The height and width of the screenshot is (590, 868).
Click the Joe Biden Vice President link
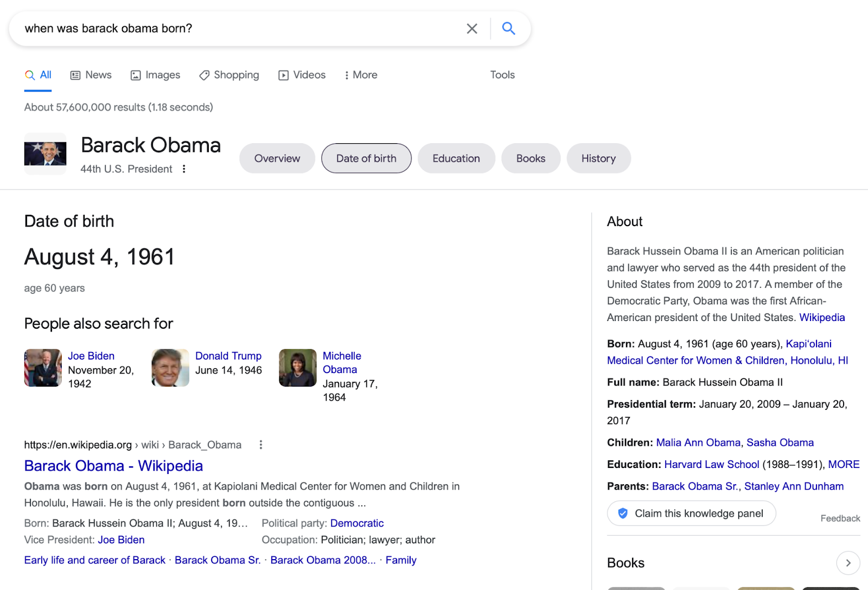(x=121, y=540)
